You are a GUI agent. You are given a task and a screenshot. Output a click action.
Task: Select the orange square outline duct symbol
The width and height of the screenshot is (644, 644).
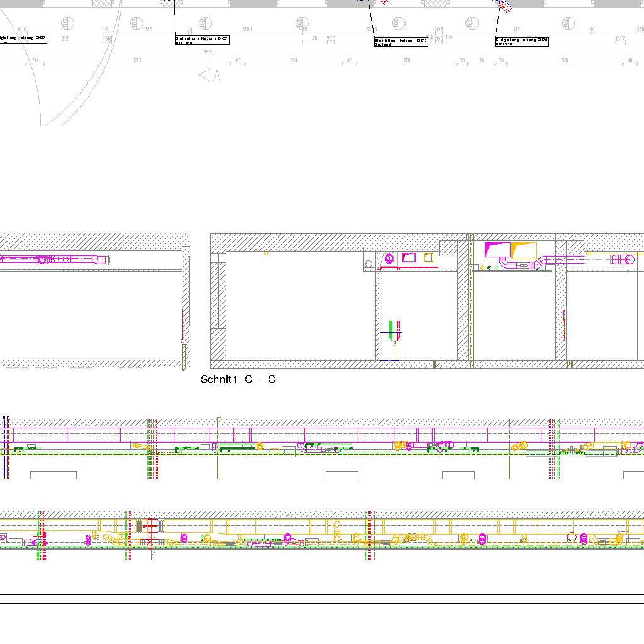429,257
